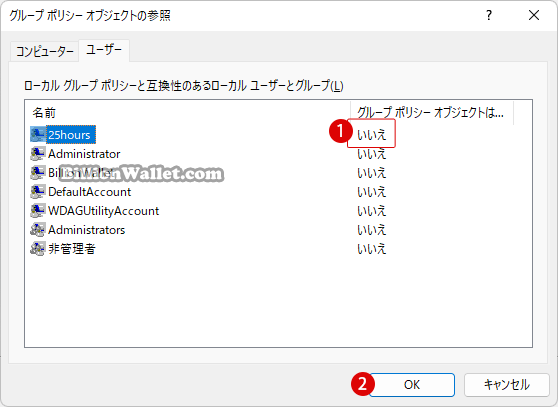Click the 非管理者 group icon
Image resolution: width=558 pixels, height=407 pixels.
(38, 249)
